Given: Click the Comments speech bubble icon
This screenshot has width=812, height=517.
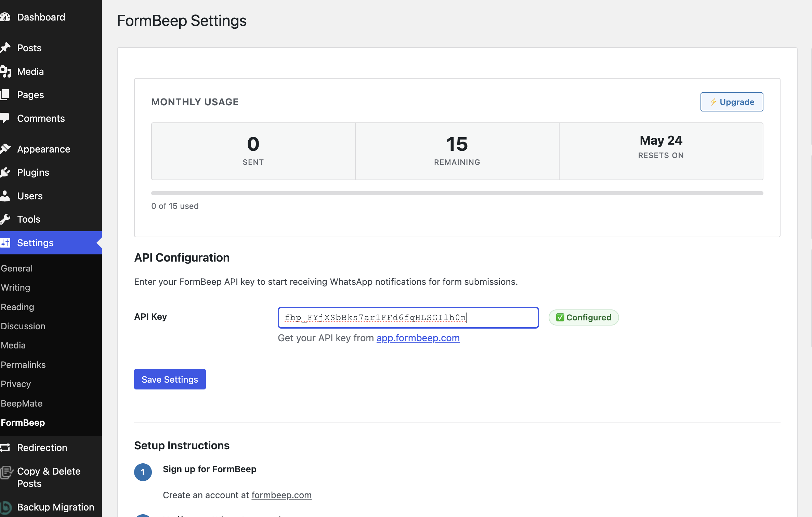Looking at the screenshot, I should [5, 118].
